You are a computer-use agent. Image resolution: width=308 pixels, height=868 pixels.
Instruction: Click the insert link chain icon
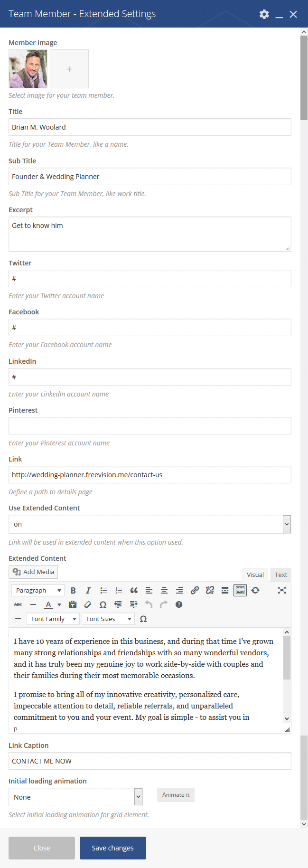[195, 590]
